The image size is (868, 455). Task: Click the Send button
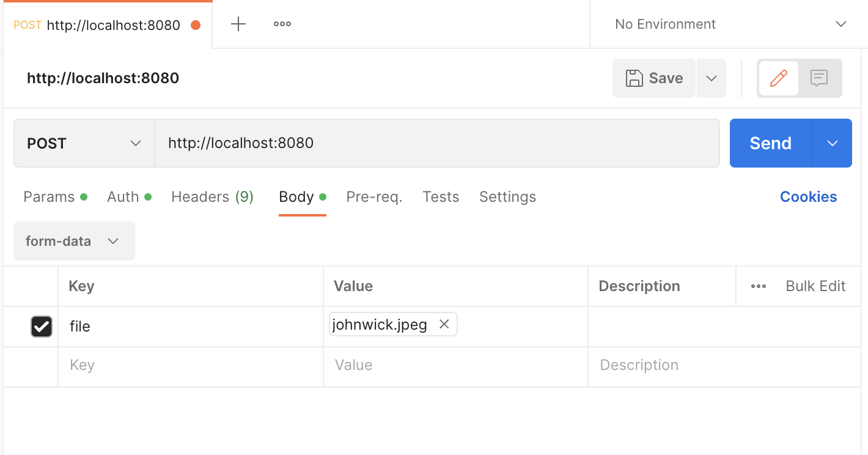pos(770,143)
